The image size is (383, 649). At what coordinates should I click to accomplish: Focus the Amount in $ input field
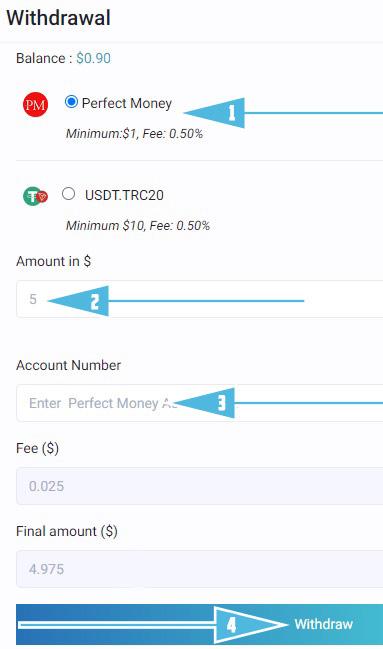pyautogui.click(x=200, y=299)
